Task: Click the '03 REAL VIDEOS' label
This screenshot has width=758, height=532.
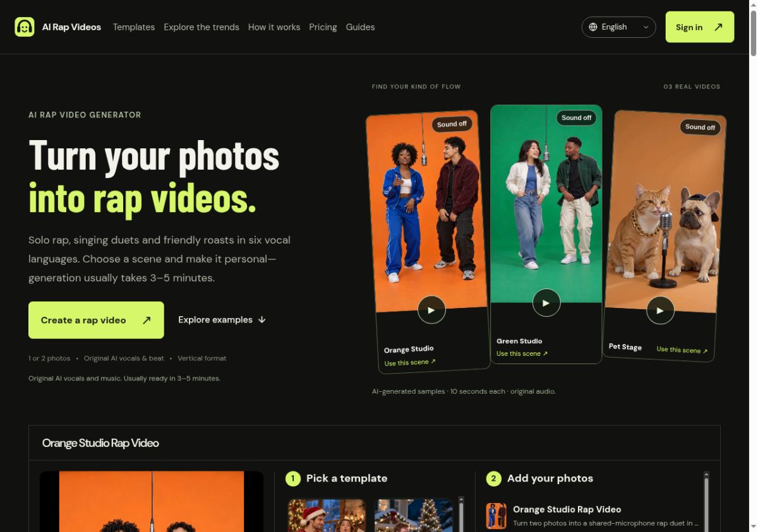Action: tap(692, 86)
